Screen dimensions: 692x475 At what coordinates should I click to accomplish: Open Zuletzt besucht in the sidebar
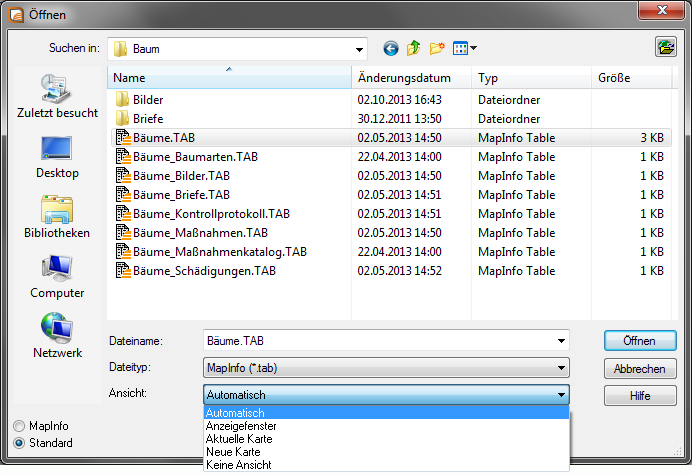(57, 96)
